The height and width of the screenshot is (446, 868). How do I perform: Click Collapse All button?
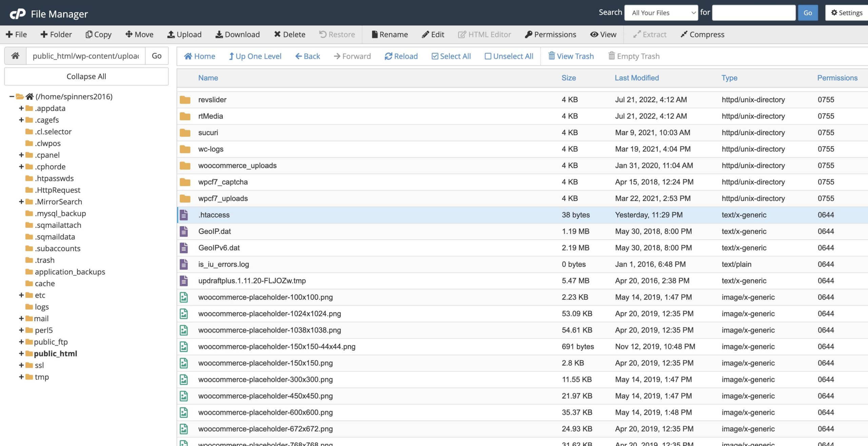pos(86,76)
